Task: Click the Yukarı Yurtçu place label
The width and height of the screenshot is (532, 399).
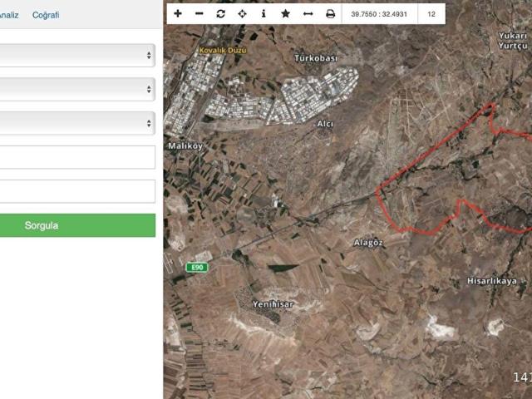Action: pos(513,41)
